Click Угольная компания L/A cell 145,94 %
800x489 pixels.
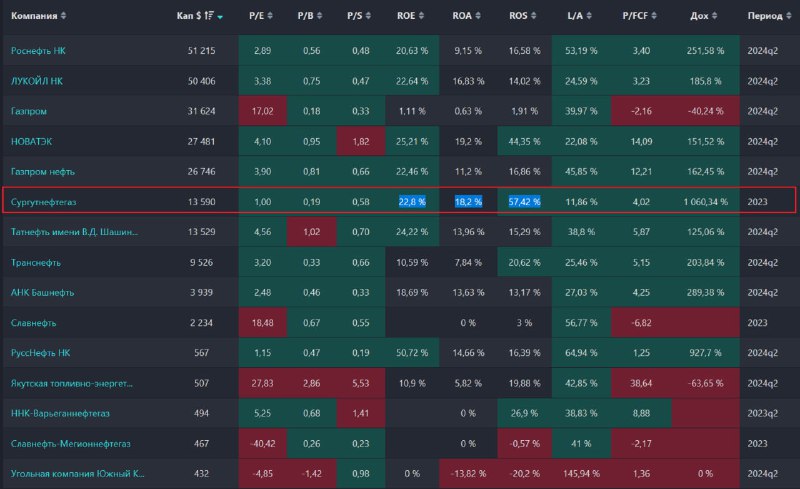(x=582, y=474)
